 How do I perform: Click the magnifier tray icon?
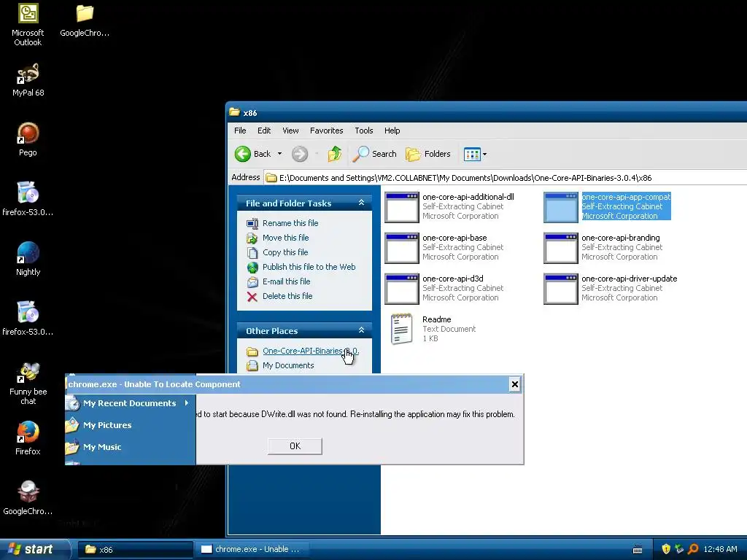click(x=693, y=549)
